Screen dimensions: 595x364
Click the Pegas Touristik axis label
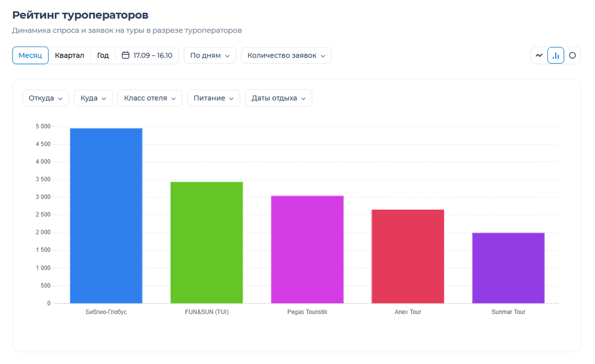click(x=307, y=312)
